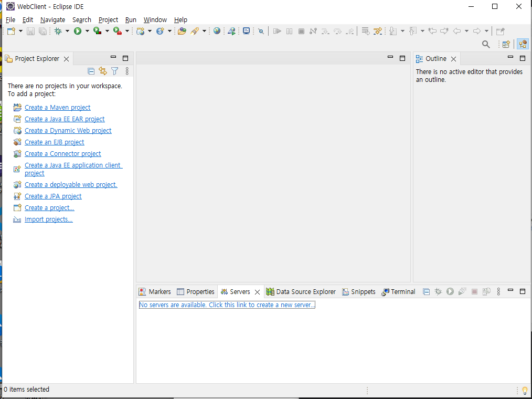The width and height of the screenshot is (532, 399).
Task: Click the tip lightbulb in status bar
Action: (525, 391)
